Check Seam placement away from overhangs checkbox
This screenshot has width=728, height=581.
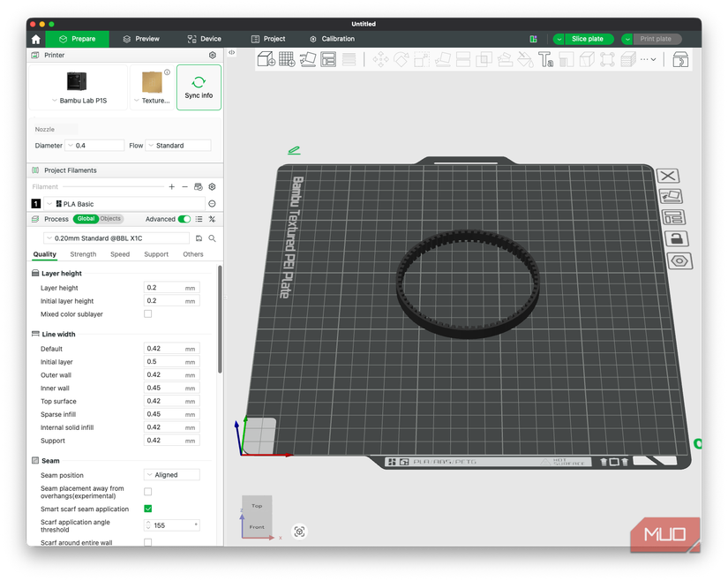click(x=147, y=491)
